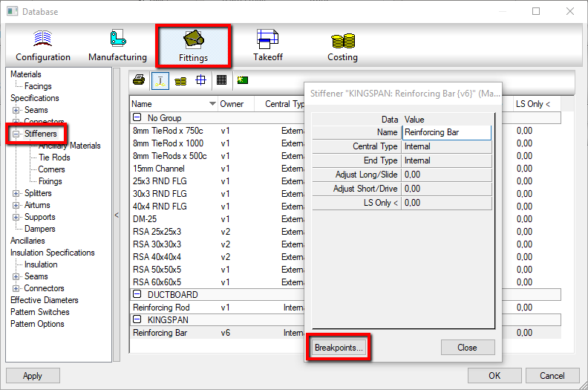Select the Reinforcing Bar list row
Viewport: 588px width, 390px height.
tap(218, 333)
